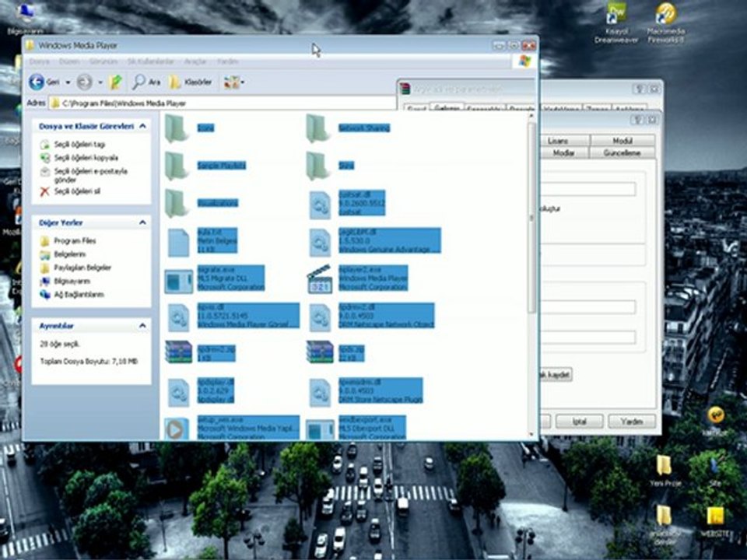Open the Yardım menu in Explorer
Image resolution: width=747 pixels, height=560 pixels.
[x=228, y=61]
